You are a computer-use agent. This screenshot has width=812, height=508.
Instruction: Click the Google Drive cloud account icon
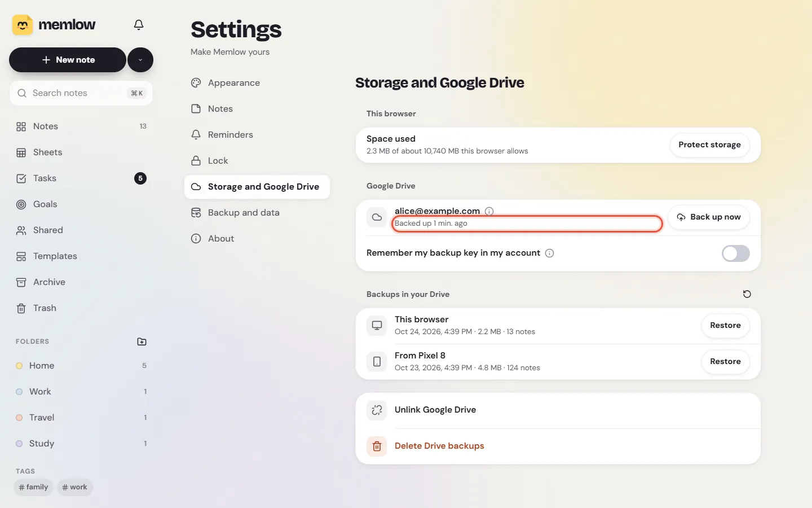(377, 217)
